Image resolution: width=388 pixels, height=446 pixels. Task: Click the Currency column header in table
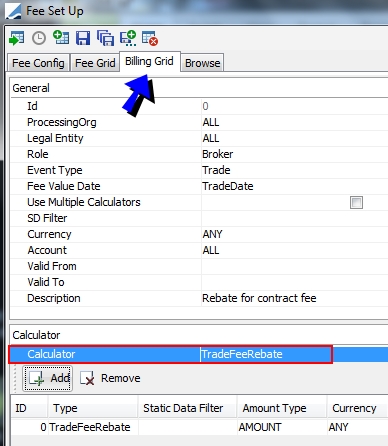(357, 408)
